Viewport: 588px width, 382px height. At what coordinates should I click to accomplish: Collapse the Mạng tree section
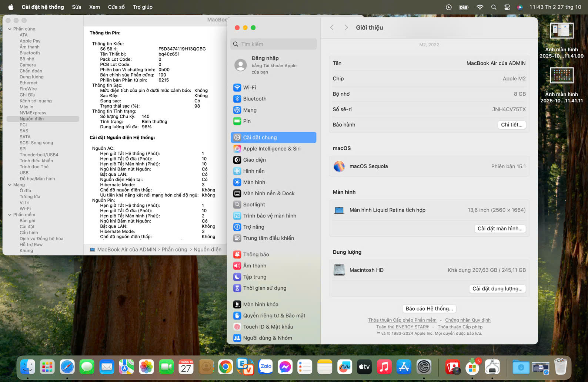click(x=10, y=185)
